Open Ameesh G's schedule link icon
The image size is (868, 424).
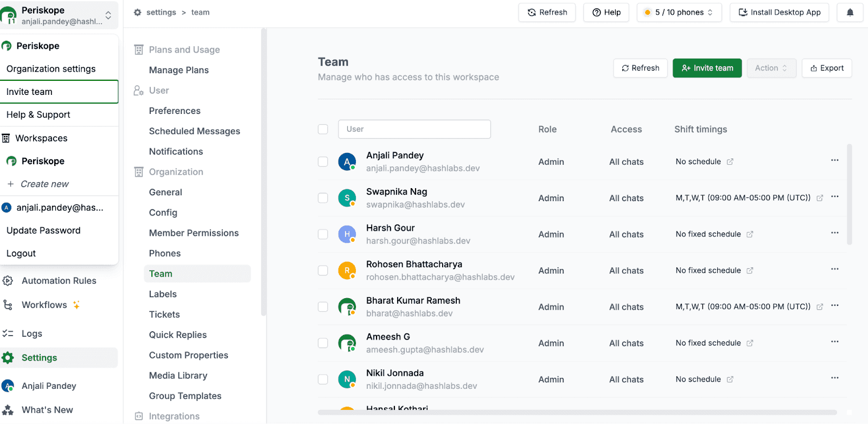750,343
